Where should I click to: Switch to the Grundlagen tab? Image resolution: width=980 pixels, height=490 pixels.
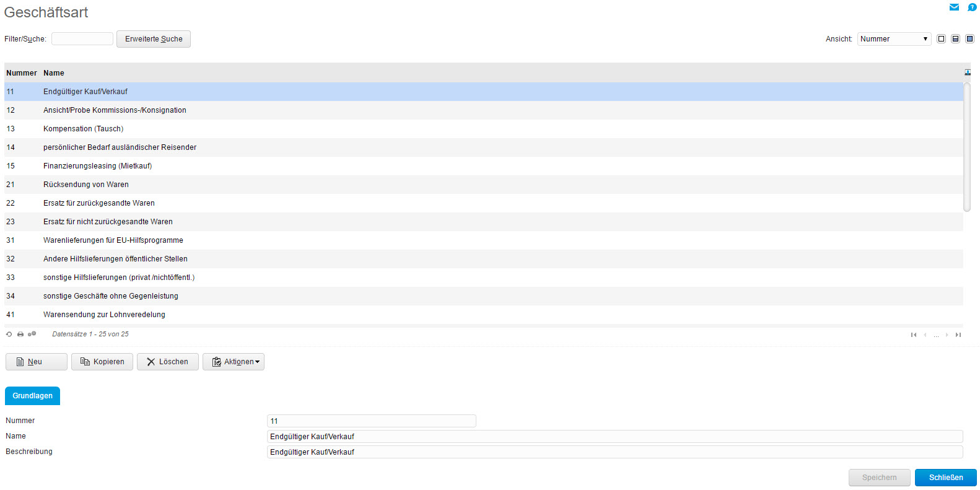[32, 396]
